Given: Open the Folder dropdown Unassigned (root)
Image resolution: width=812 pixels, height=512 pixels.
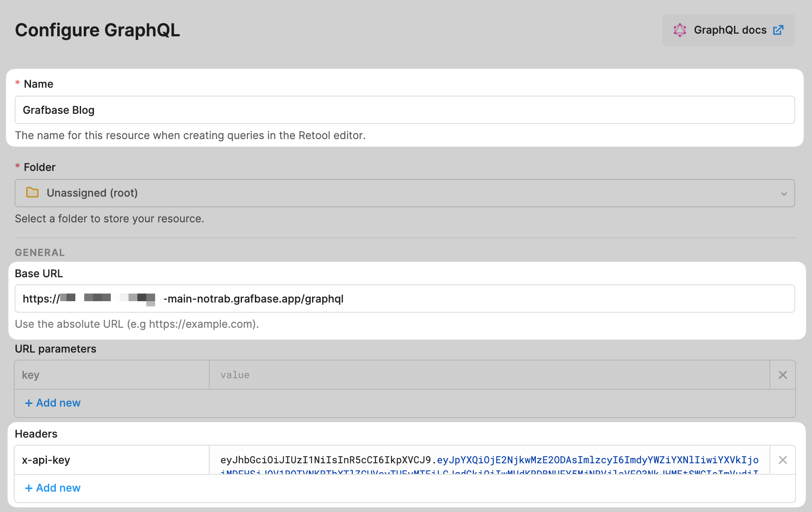Looking at the screenshot, I should pos(405,193).
